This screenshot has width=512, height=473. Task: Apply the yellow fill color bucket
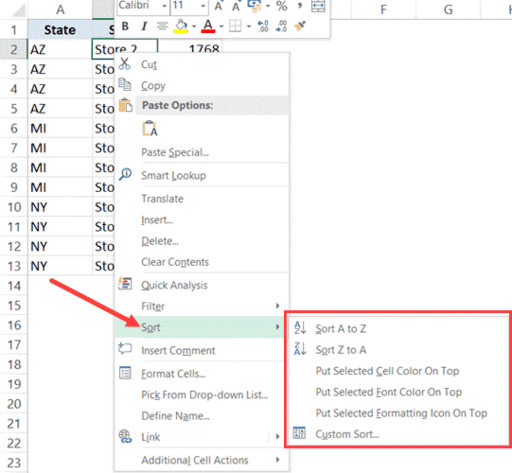point(180,26)
